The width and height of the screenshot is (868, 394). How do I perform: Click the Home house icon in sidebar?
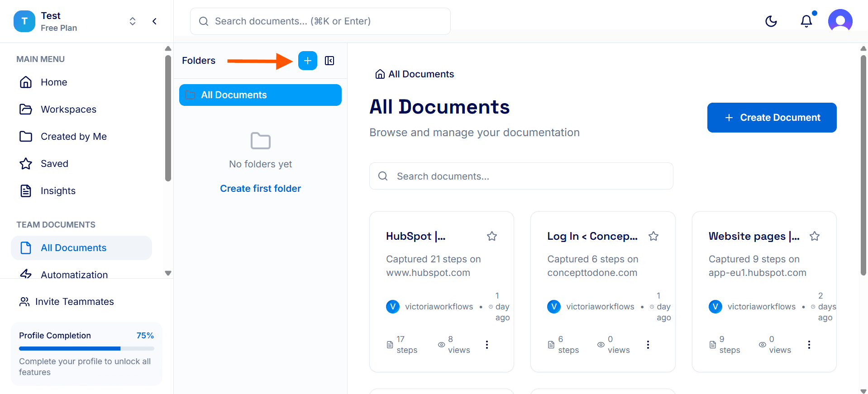[x=26, y=82]
